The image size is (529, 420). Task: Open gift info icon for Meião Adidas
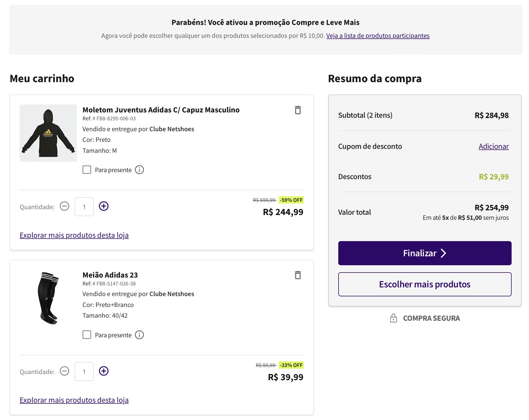coord(139,335)
